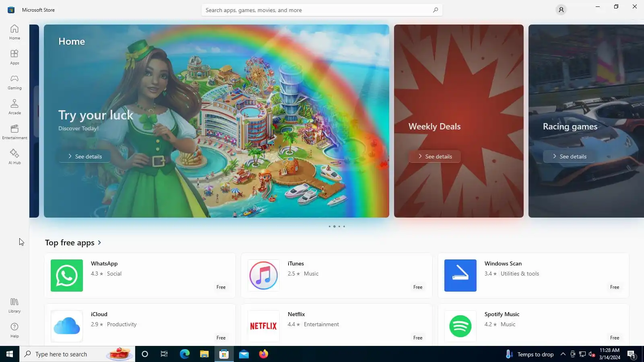This screenshot has height=362, width=644.
Task: Open the taskbar clock and date
Action: click(x=609, y=354)
